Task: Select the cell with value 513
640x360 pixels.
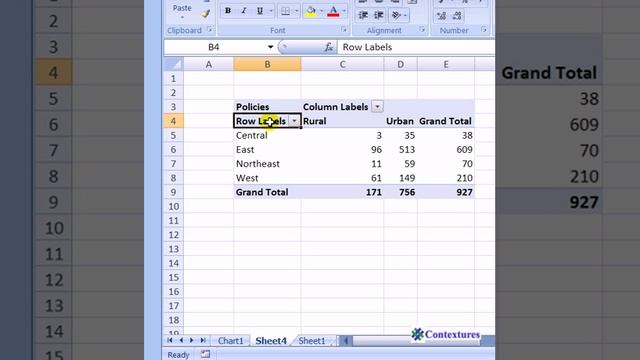Action: tap(400, 149)
